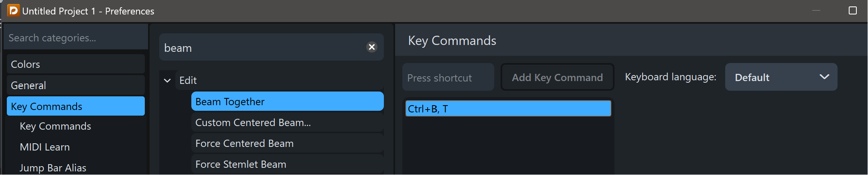Open the General preferences category

click(x=76, y=85)
